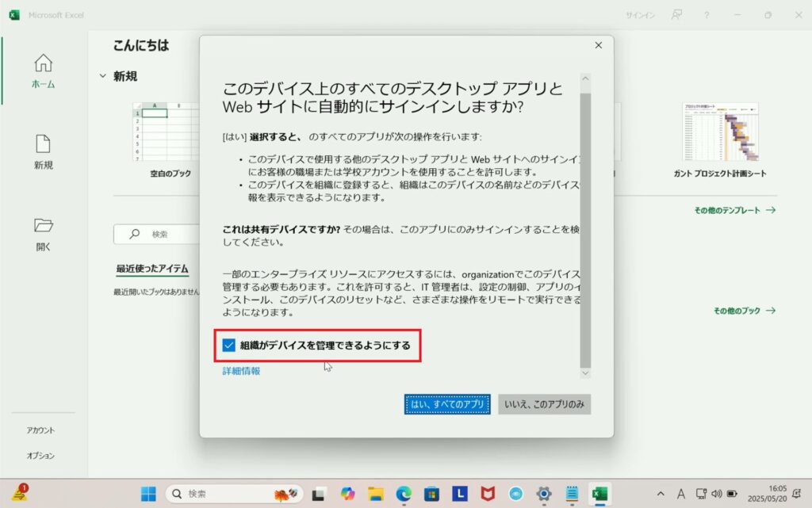Open network status icon in tray
The width and height of the screenshot is (812, 508).
[701, 494]
